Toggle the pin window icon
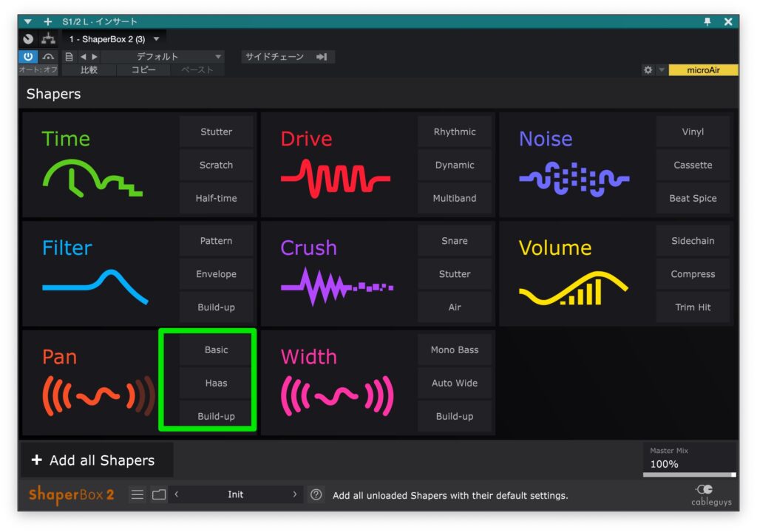Viewport: 757px width, 532px height. 707,21
